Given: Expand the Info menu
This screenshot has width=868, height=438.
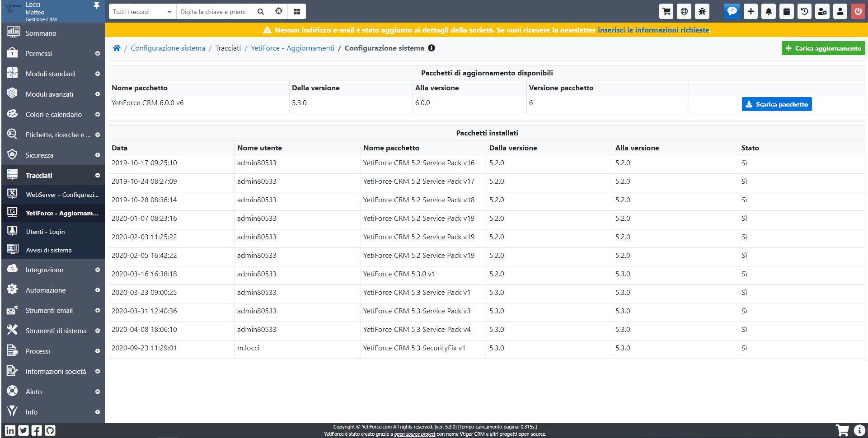Looking at the screenshot, I should point(53,412).
